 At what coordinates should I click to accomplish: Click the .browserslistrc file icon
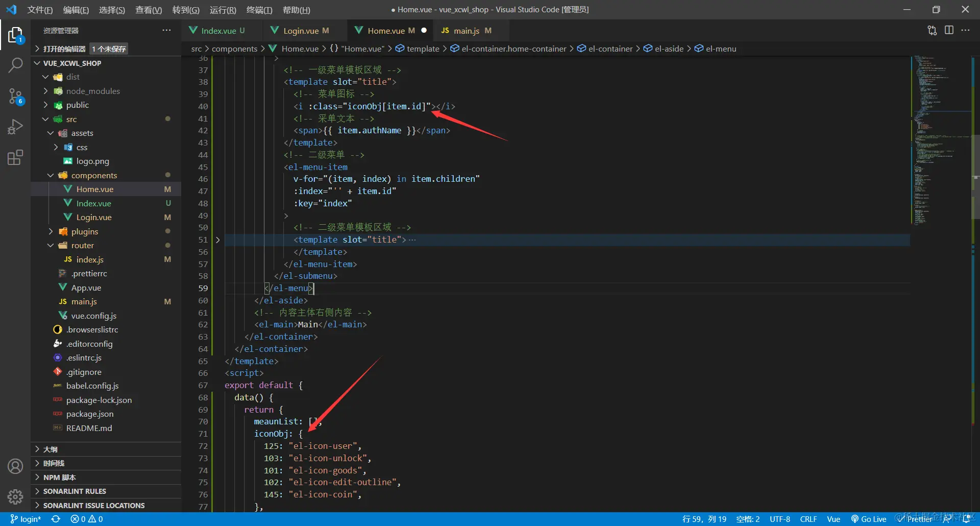(x=58, y=329)
